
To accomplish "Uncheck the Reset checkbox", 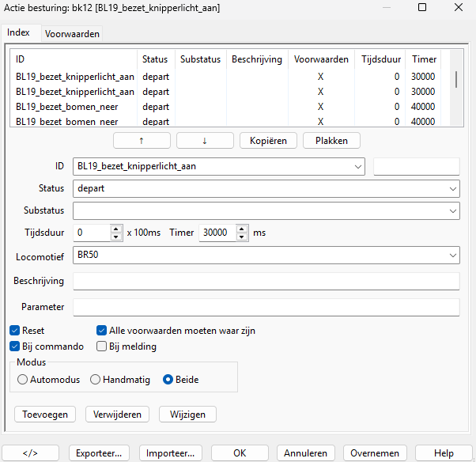I will coord(15,331).
